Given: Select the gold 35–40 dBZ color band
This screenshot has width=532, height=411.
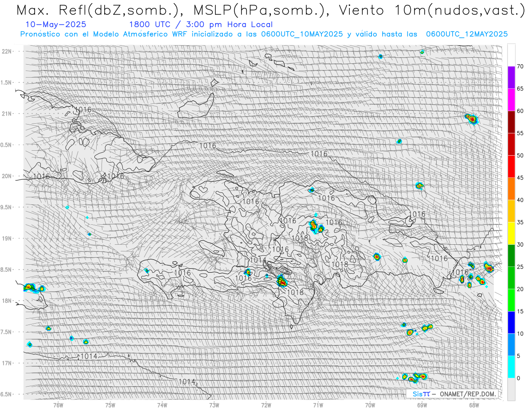Looking at the screenshot, I should pyautogui.click(x=511, y=211).
